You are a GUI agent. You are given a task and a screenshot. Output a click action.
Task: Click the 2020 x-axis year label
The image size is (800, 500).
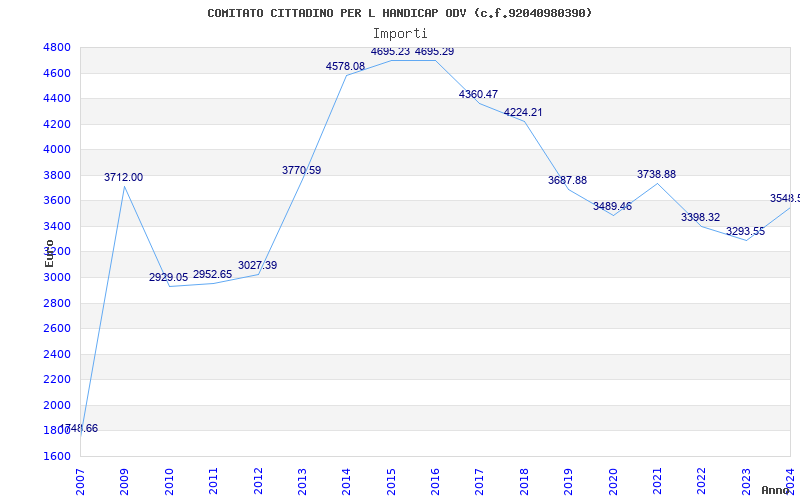pos(613,482)
